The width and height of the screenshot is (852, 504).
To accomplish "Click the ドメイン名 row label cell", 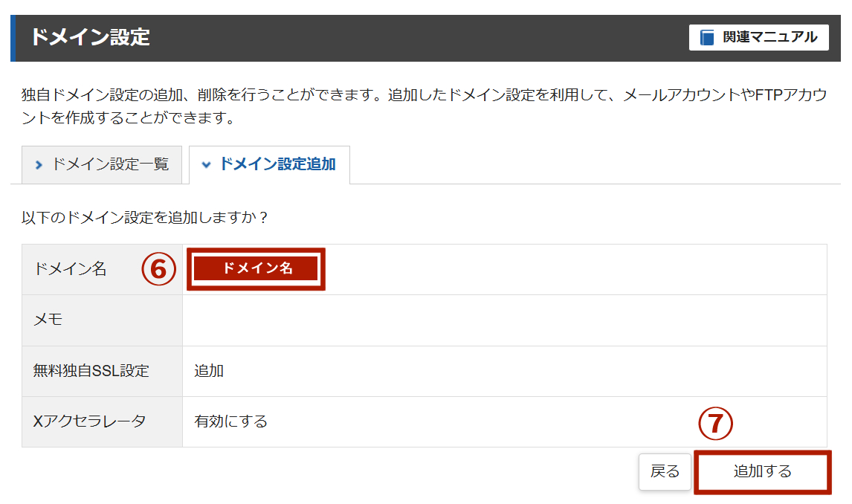I will tap(70, 269).
